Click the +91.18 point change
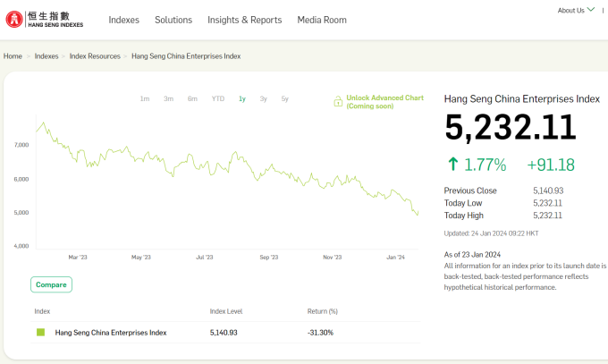Image resolution: width=608 pixels, height=364 pixels. (551, 165)
